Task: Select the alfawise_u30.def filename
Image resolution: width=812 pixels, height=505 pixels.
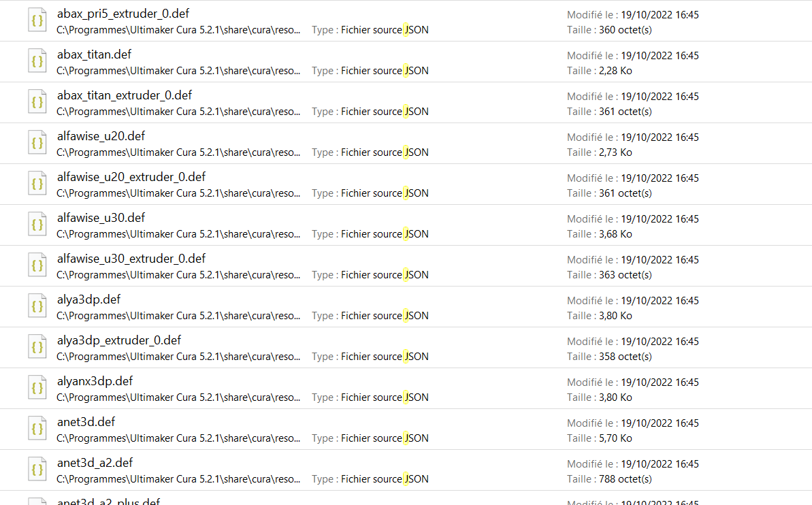Action: coord(101,218)
